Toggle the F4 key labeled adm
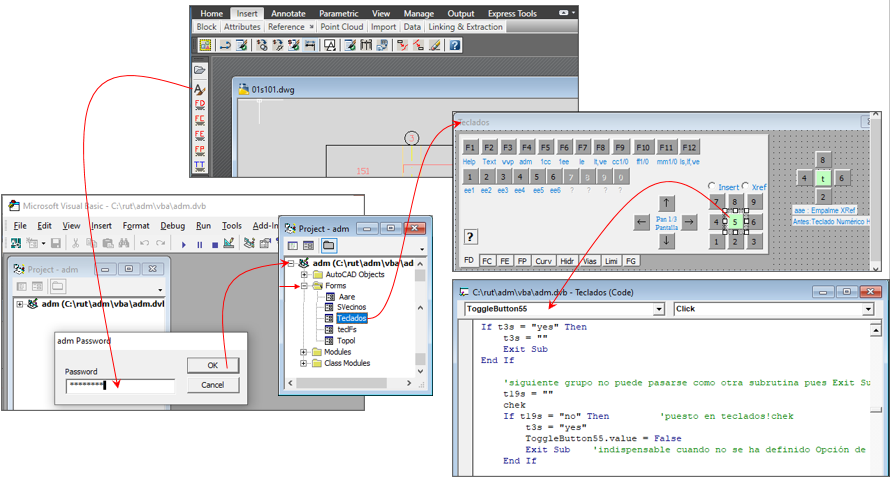 [526, 148]
